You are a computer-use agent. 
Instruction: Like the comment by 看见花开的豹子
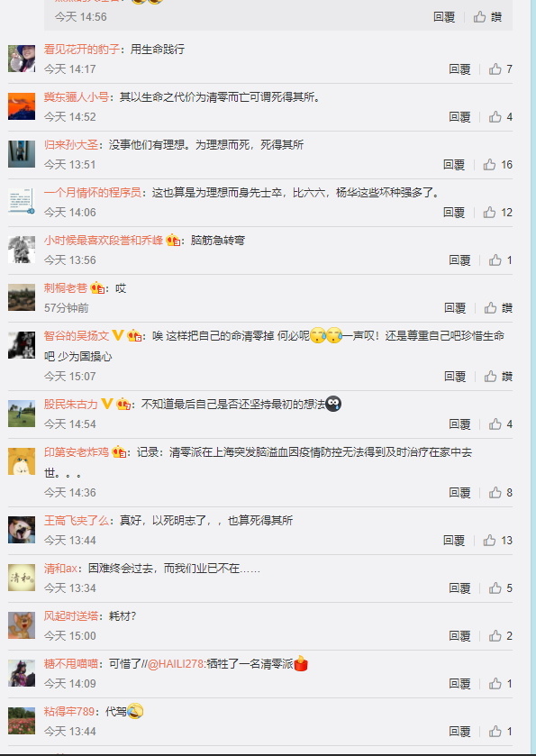[500, 69]
